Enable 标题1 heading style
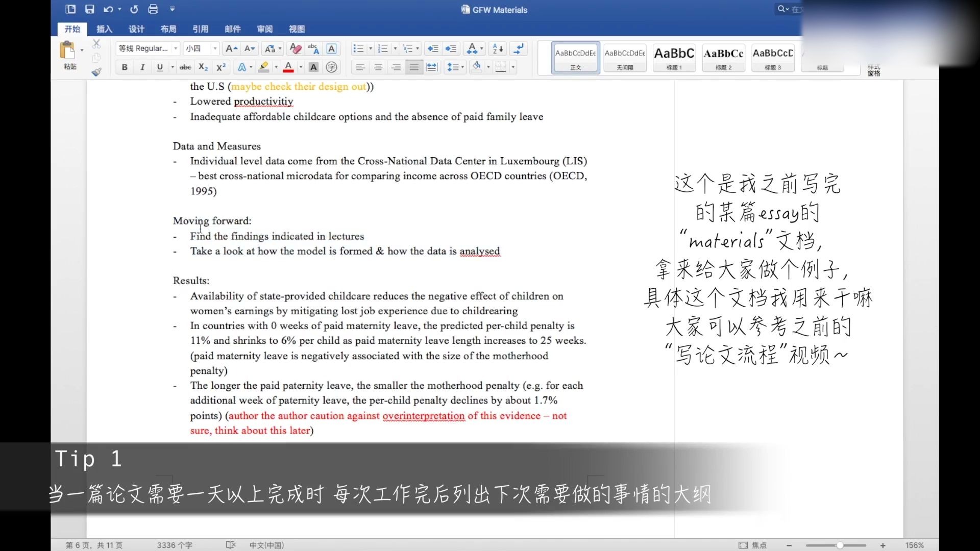Screen dimensions: 980x551 coord(674,57)
